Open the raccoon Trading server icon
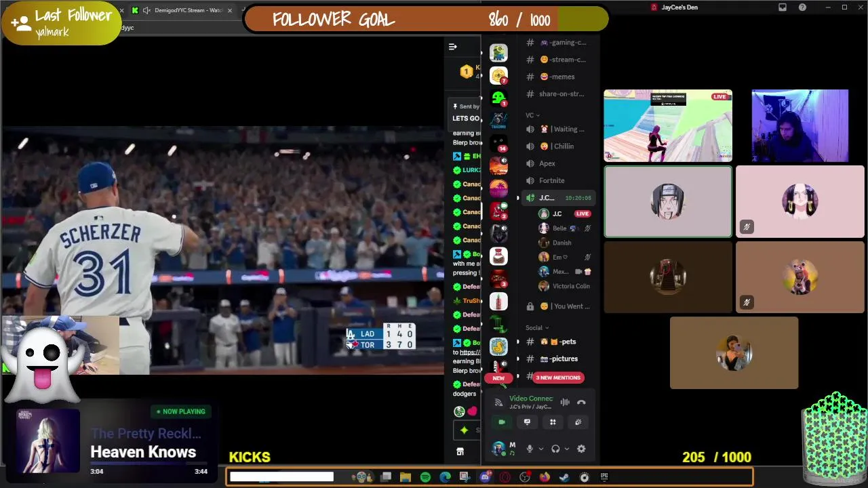868x488 pixels. tap(498, 121)
